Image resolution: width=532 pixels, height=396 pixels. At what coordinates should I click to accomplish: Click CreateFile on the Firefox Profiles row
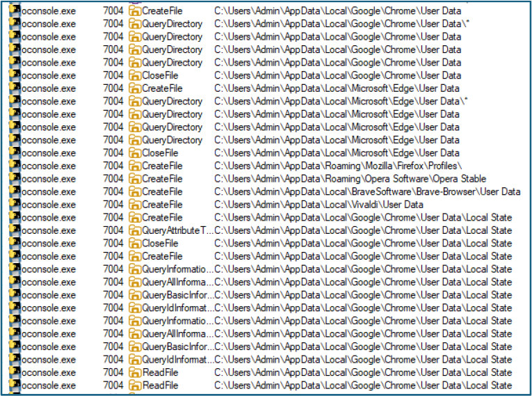pyautogui.click(x=162, y=166)
